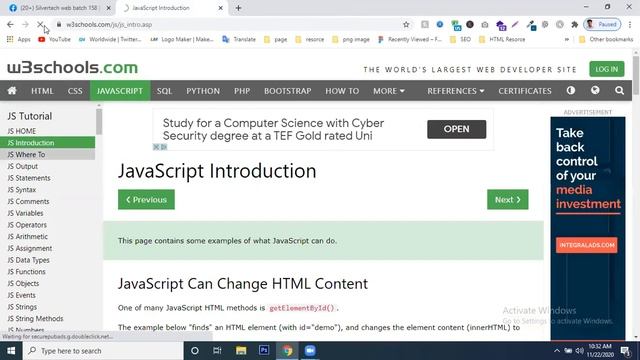Screen dimensions: 640x360
Task: Switch to the Silvertech Facebook tab
Action: (58, 8)
